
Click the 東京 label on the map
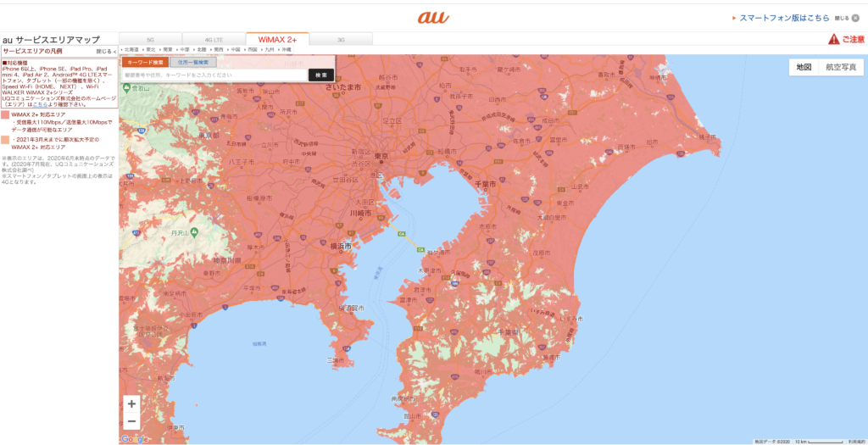pyautogui.click(x=381, y=157)
